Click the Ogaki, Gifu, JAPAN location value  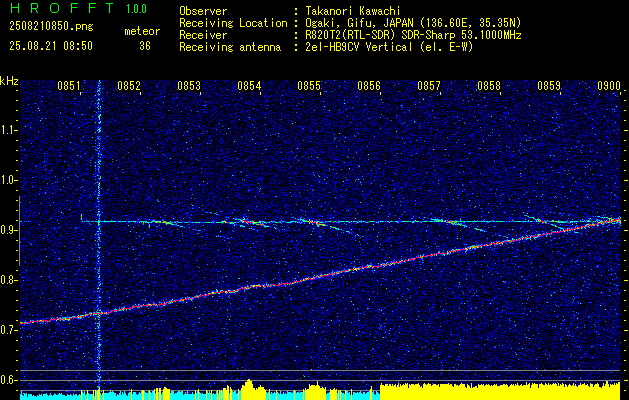(414, 24)
